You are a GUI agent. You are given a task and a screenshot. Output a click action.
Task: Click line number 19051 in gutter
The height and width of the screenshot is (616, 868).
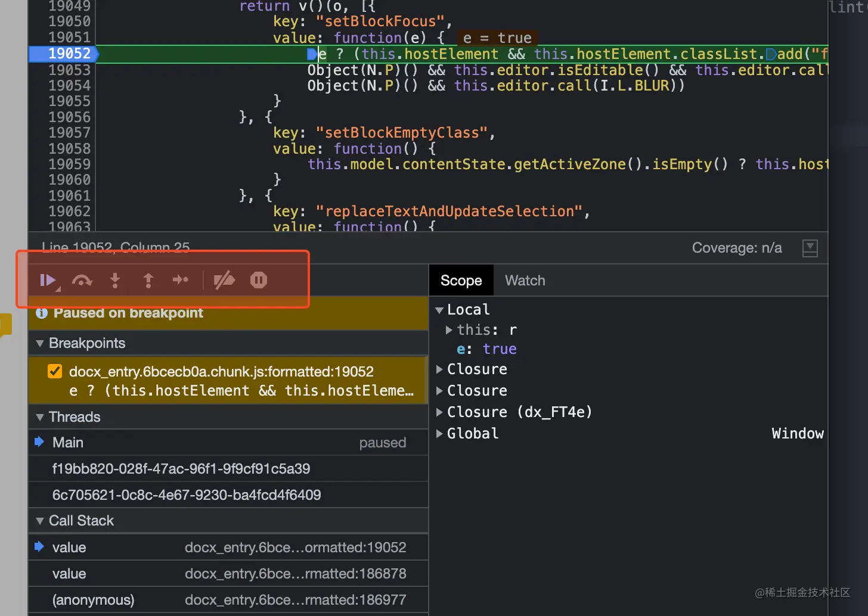(70, 38)
